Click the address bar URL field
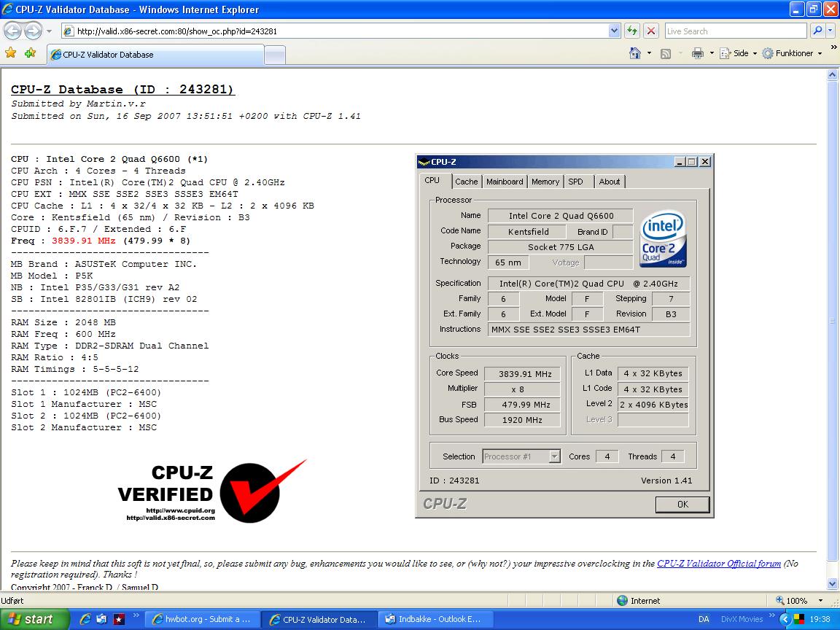 pyautogui.click(x=336, y=31)
